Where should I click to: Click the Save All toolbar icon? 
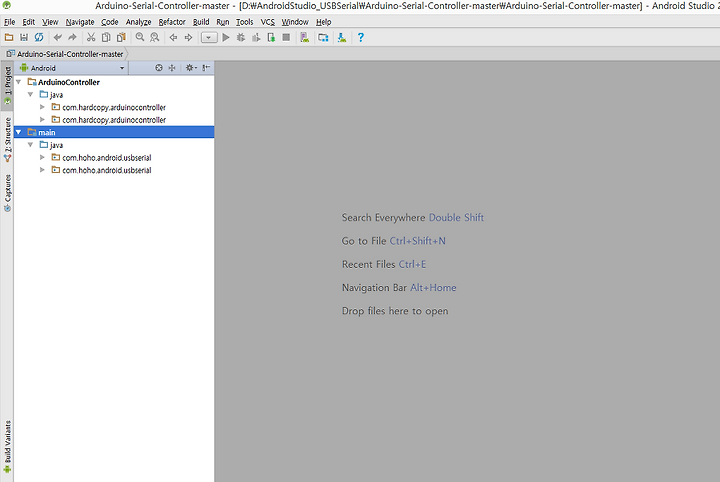click(24, 38)
